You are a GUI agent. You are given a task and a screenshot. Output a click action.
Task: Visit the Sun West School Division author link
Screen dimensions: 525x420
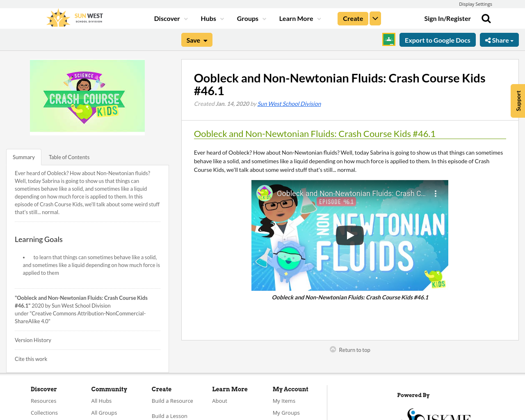(289, 103)
